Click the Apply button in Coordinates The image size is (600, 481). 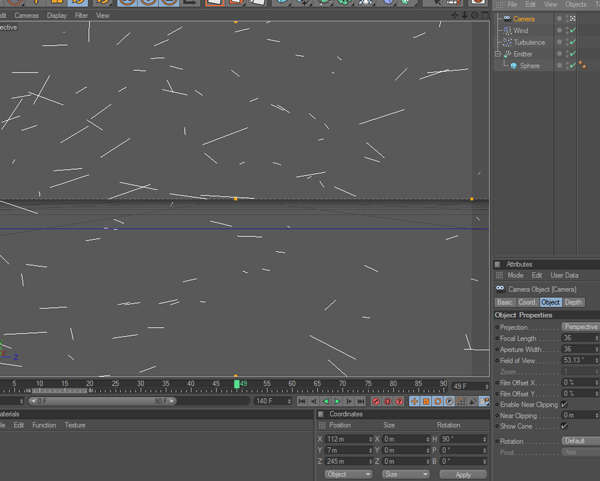click(463, 474)
